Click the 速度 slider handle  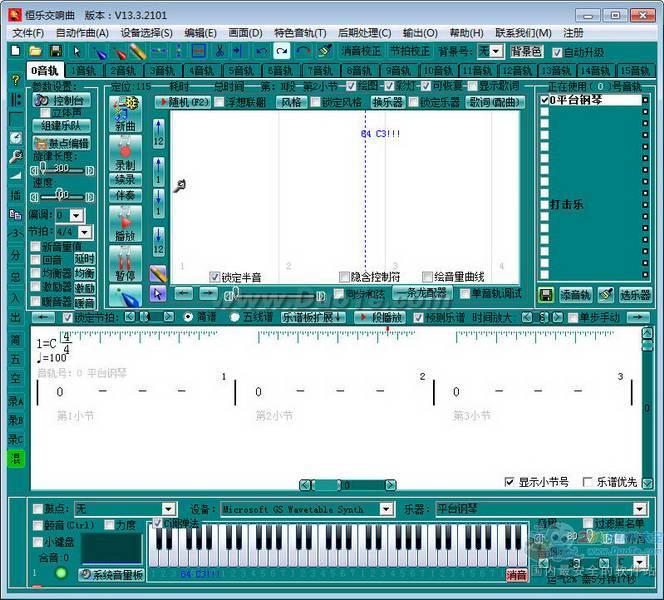click(x=59, y=194)
